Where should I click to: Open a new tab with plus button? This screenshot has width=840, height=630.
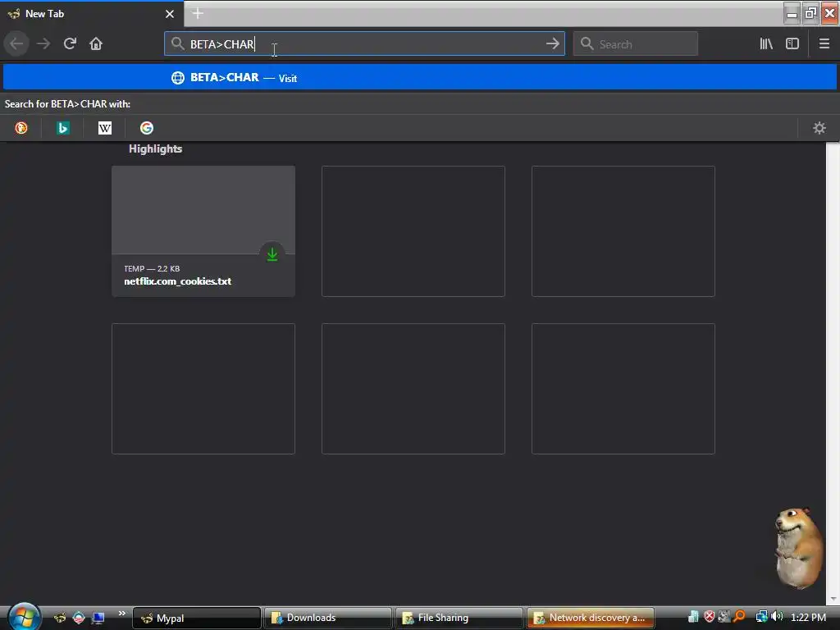tap(198, 13)
